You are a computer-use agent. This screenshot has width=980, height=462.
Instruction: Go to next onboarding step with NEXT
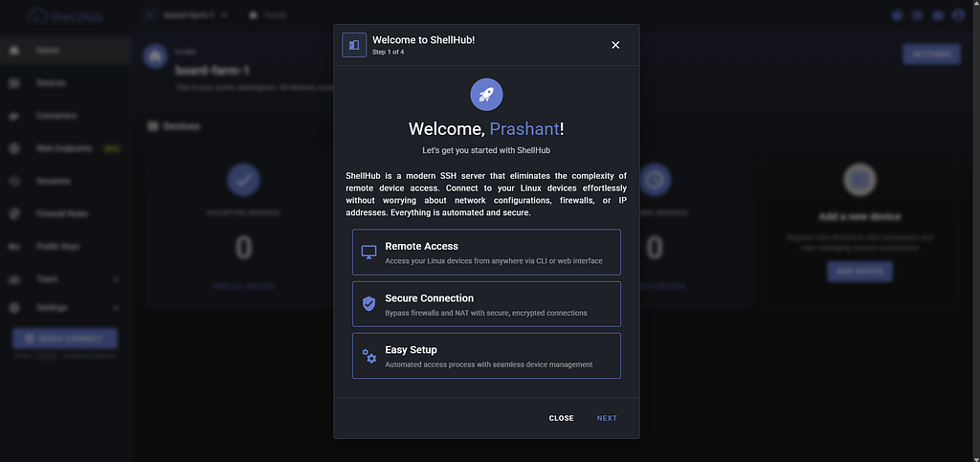pyautogui.click(x=607, y=418)
